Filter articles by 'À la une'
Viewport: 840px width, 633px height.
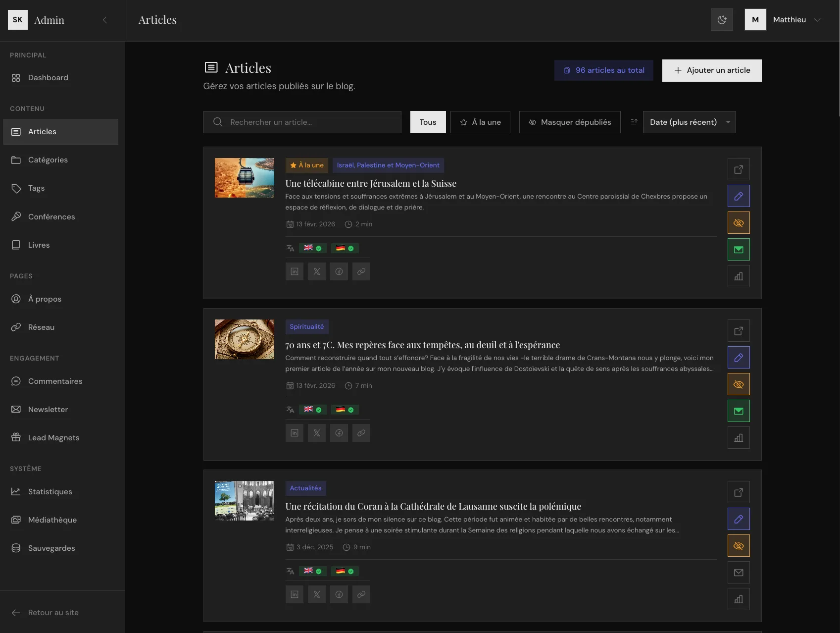click(x=480, y=122)
